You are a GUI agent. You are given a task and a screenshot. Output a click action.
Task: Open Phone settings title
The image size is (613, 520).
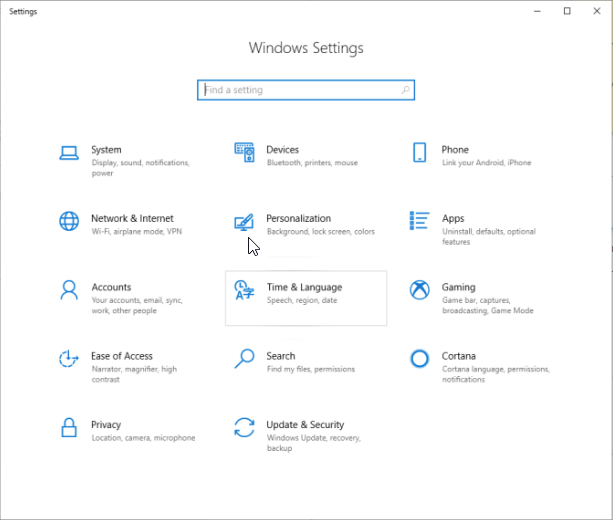(x=455, y=150)
